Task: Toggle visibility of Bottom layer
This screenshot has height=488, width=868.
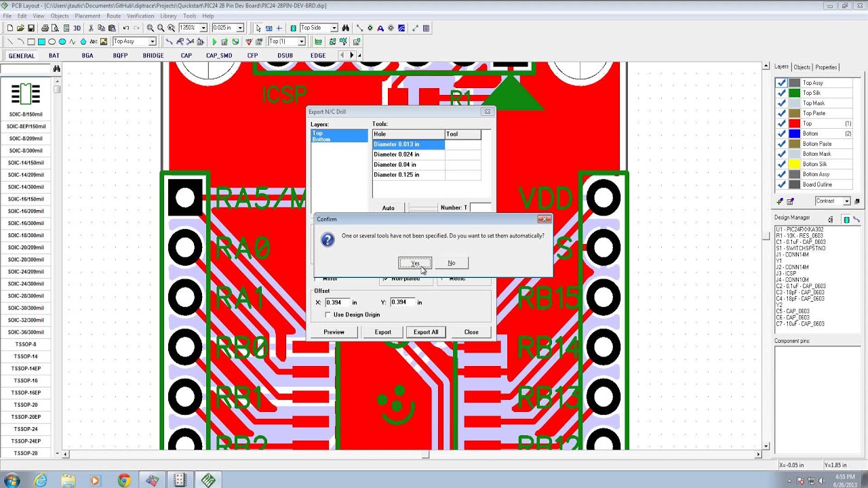Action: [781, 134]
